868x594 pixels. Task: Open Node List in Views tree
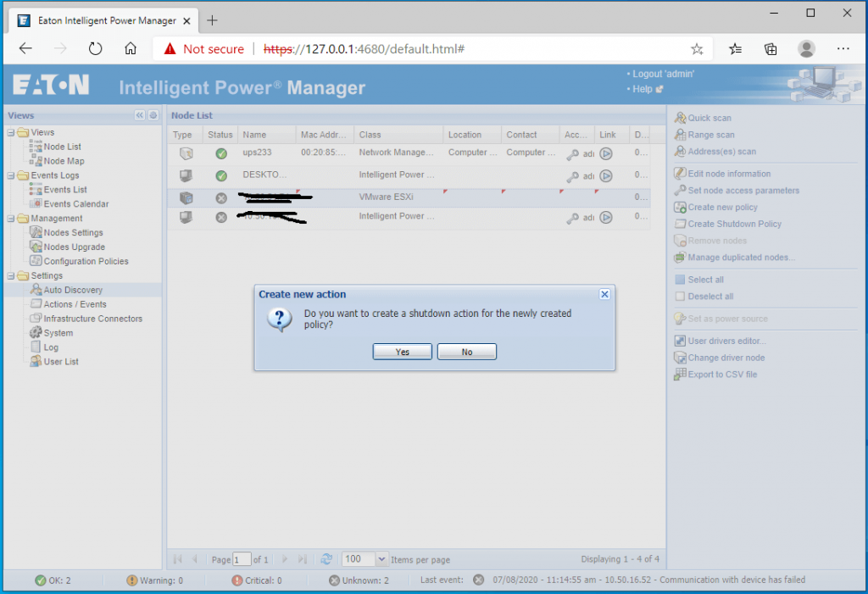(x=62, y=147)
